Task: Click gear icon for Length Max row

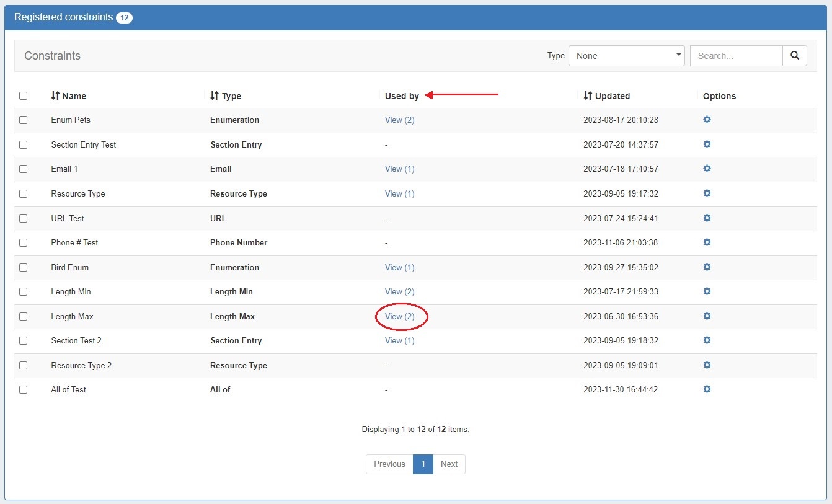Action: (707, 316)
